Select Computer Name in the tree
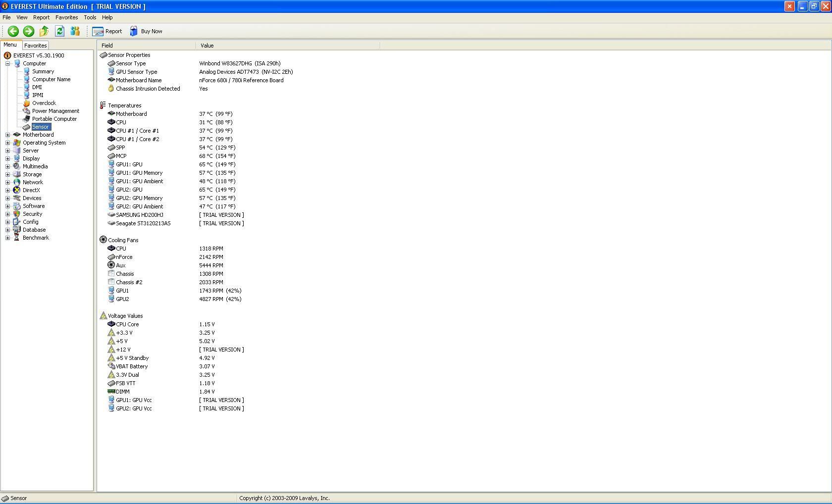Viewport: 832px width, 504px height. (51, 79)
